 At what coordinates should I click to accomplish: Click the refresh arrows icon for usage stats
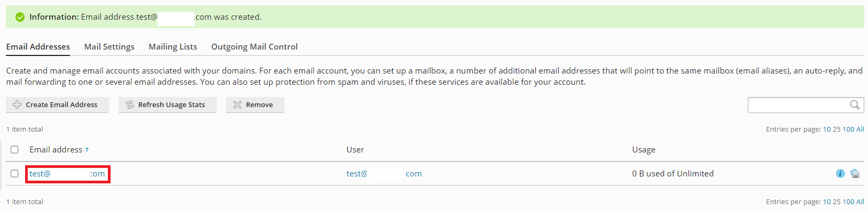point(130,105)
